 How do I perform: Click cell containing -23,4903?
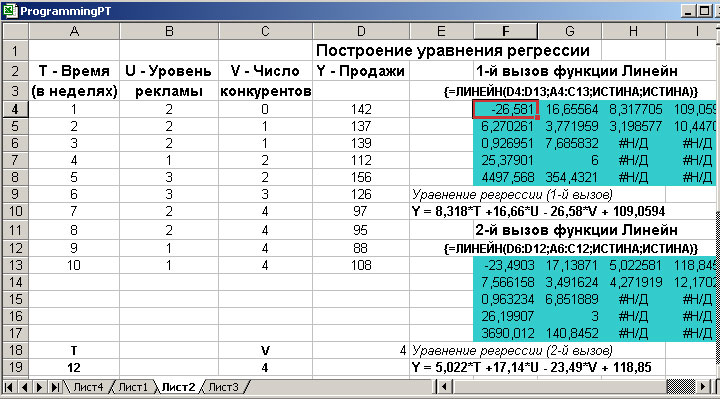pos(506,265)
